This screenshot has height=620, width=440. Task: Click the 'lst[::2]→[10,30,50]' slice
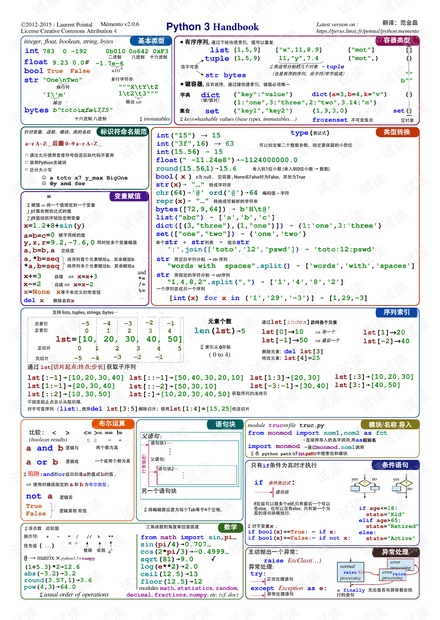pyautogui.click(x=69, y=394)
